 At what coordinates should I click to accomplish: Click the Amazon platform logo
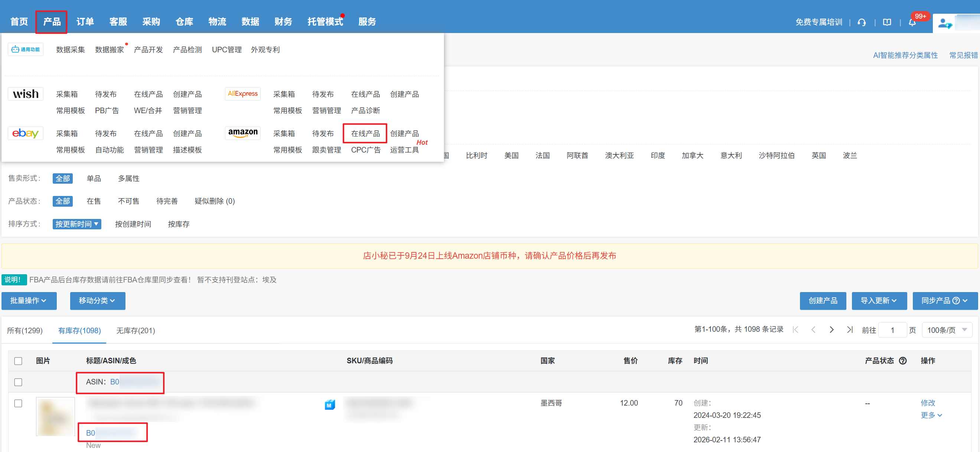click(x=243, y=133)
